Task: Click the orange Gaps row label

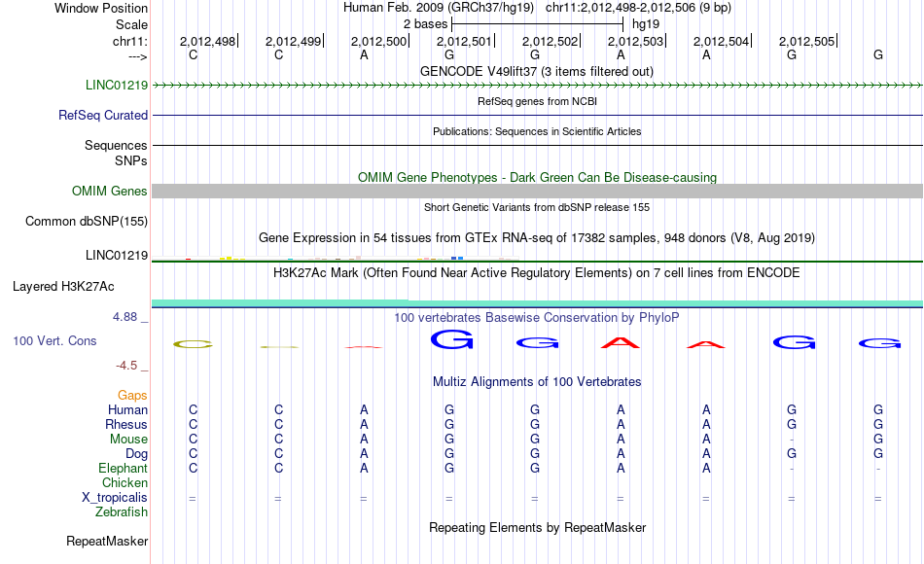Action: coord(132,395)
